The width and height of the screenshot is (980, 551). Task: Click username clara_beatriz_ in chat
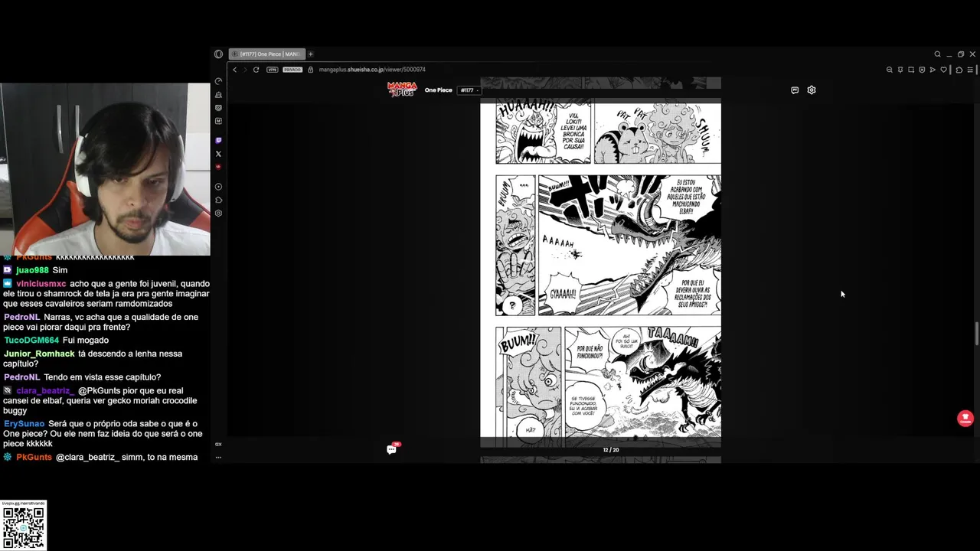(45, 391)
